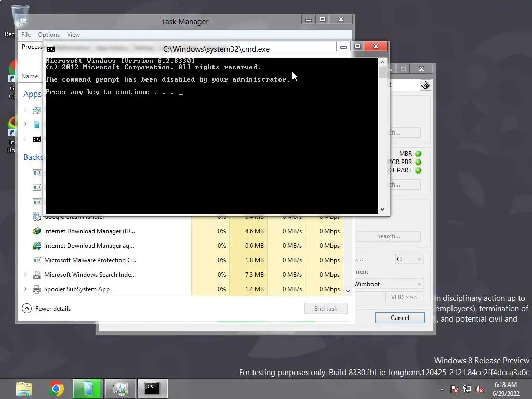Click the cmd window scrollbar down arrow
This screenshot has height=399, width=532.
tap(382, 209)
